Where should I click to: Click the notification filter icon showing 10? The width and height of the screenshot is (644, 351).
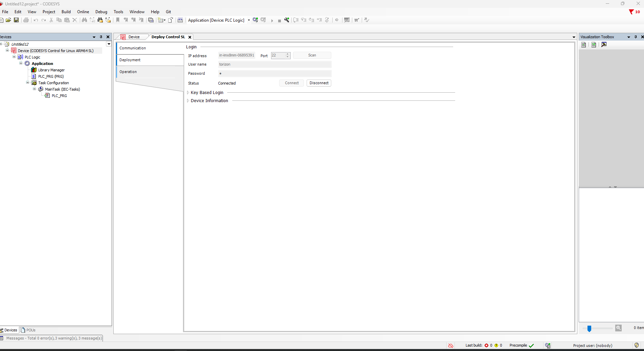point(634,12)
